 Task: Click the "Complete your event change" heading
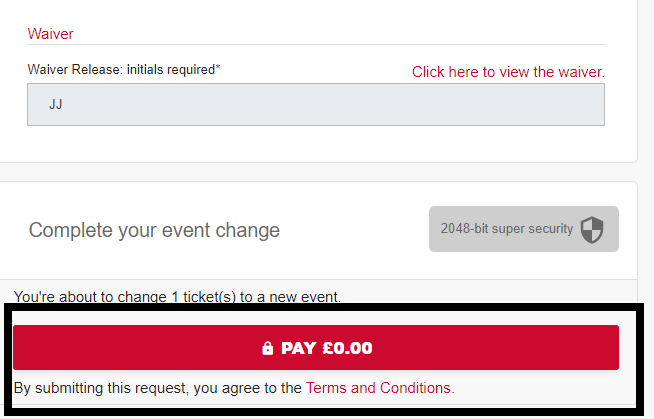[x=154, y=230]
